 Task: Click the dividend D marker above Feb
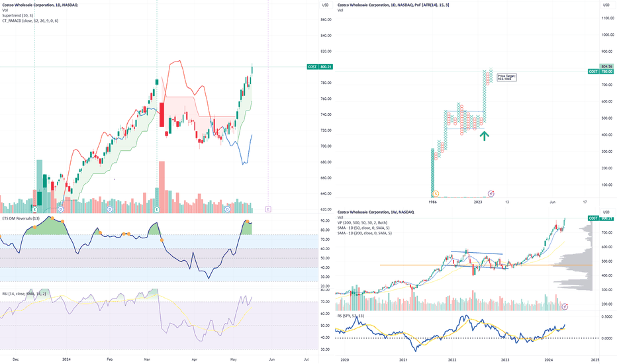tap(110, 209)
